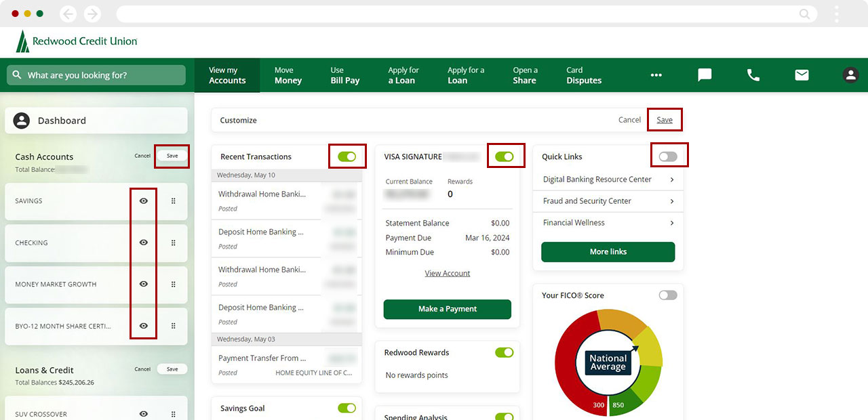Open the Card Disputes menu
Viewport: 868px width, 420px height.
pyautogui.click(x=584, y=75)
